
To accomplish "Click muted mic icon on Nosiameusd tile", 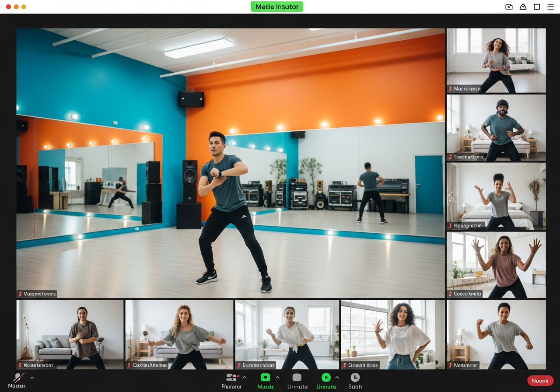I will click(450, 365).
